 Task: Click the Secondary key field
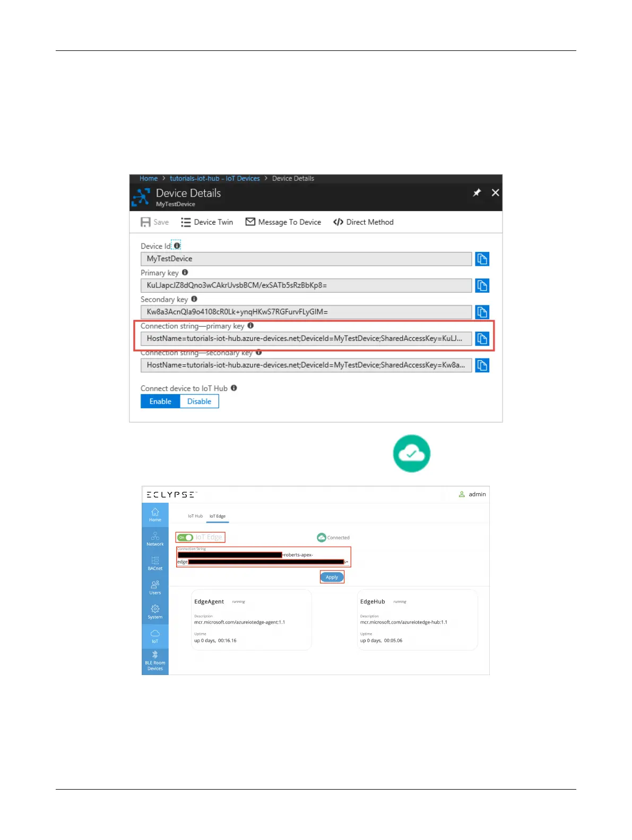306,312
